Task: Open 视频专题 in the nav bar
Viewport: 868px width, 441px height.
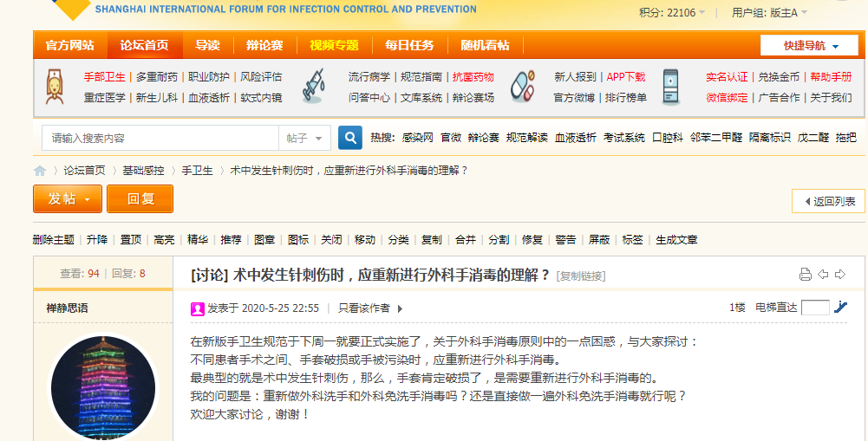Action: pos(334,45)
